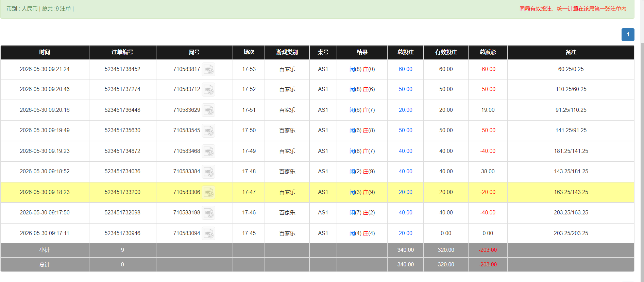Open total bet 20.00 link for 17-47

click(405, 192)
